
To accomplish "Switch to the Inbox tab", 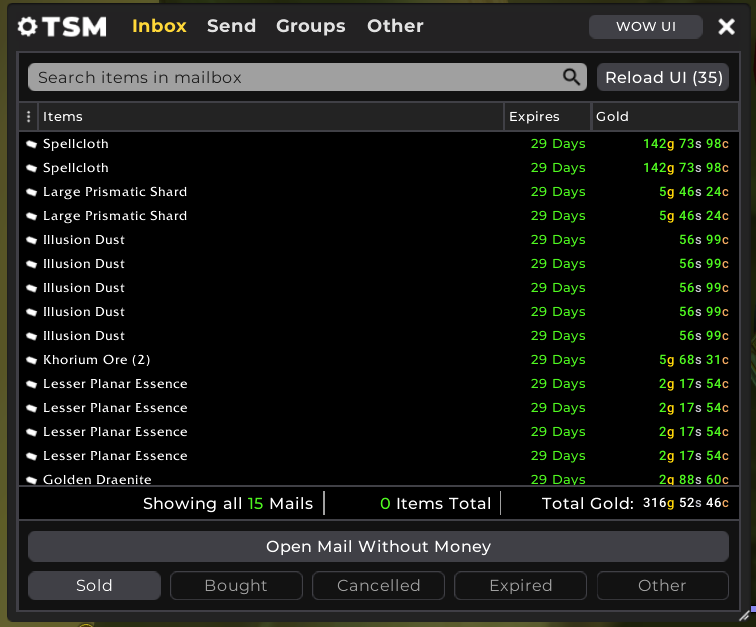I will click(159, 26).
